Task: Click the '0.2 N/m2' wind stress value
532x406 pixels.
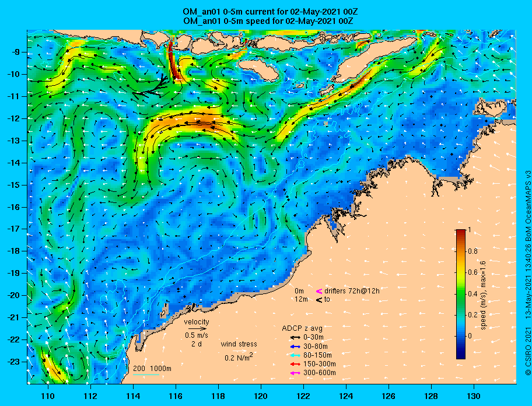Action: [239, 357]
